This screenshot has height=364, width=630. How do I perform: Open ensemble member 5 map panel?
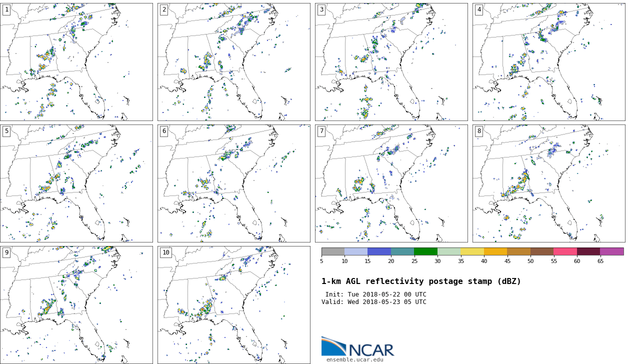(76, 183)
